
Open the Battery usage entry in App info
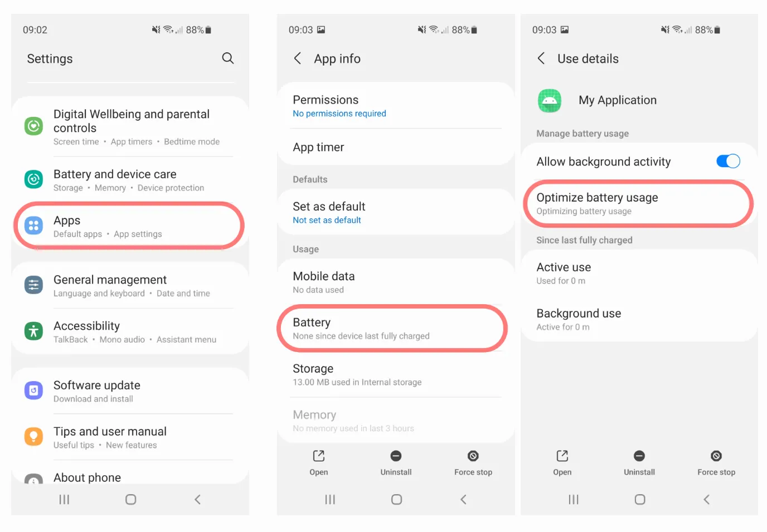pos(392,329)
